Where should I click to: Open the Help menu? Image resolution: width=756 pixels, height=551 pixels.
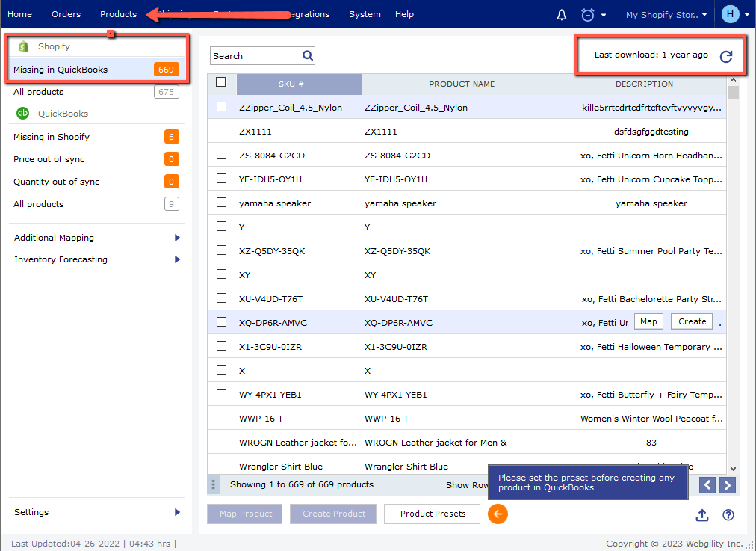coord(404,14)
